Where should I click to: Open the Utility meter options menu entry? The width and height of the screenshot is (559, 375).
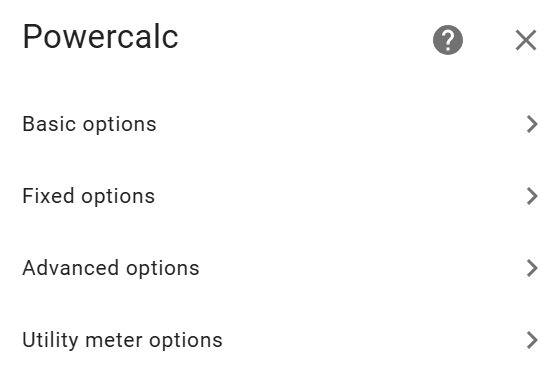pyautogui.click(x=280, y=340)
